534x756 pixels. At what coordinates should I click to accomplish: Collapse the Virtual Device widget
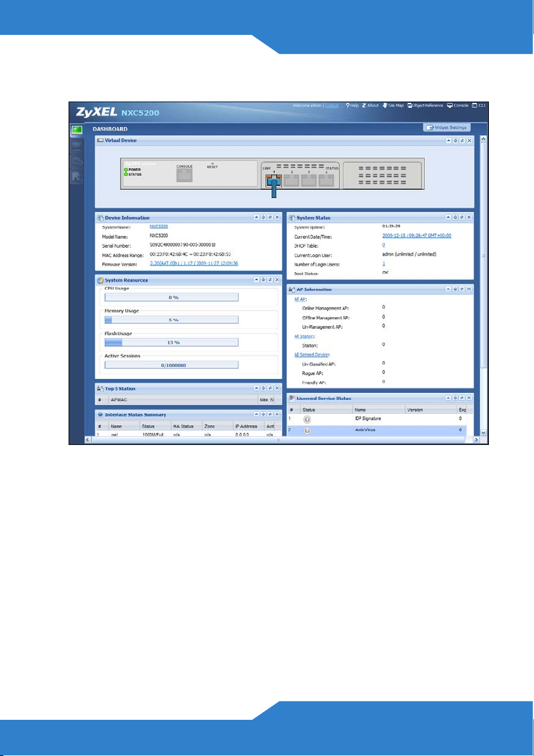click(448, 140)
